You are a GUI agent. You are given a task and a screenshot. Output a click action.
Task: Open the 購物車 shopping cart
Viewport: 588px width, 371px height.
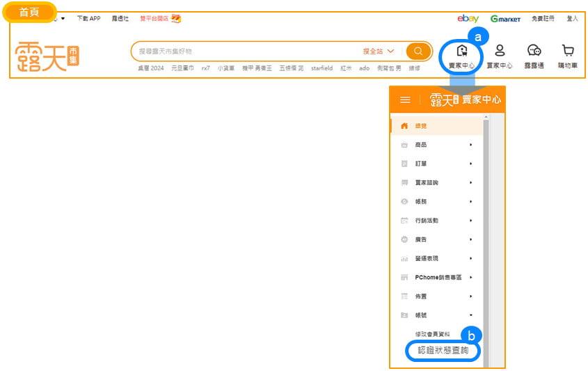coord(568,55)
